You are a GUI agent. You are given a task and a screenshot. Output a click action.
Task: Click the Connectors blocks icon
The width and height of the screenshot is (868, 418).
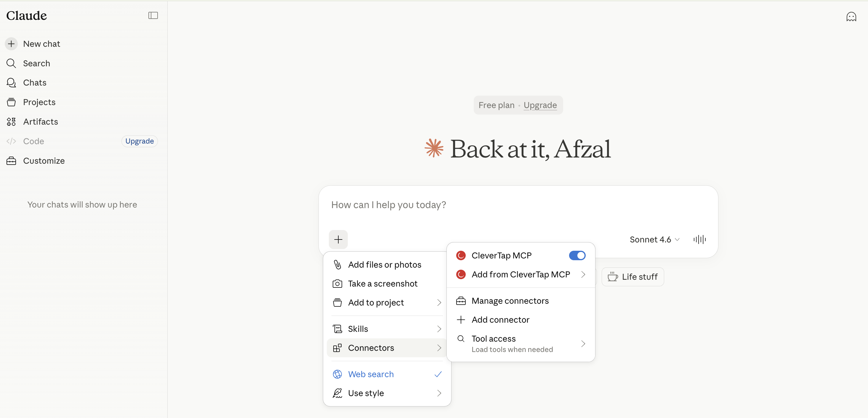(x=337, y=348)
